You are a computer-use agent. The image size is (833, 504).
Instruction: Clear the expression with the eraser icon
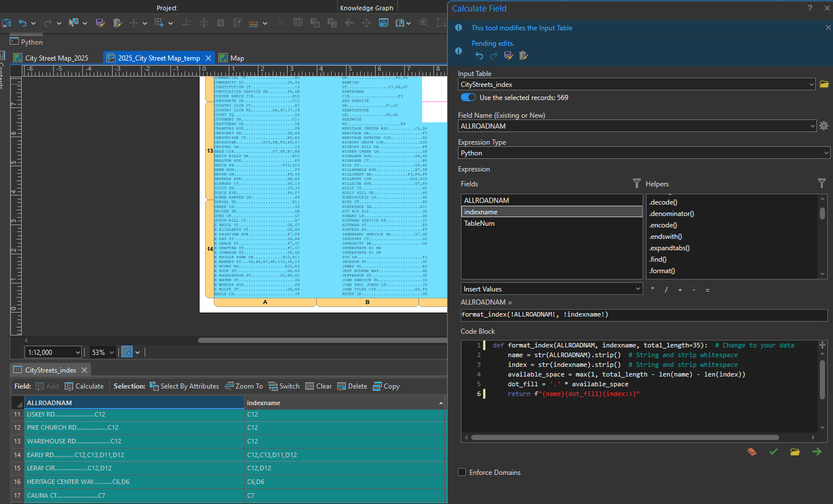(x=752, y=451)
